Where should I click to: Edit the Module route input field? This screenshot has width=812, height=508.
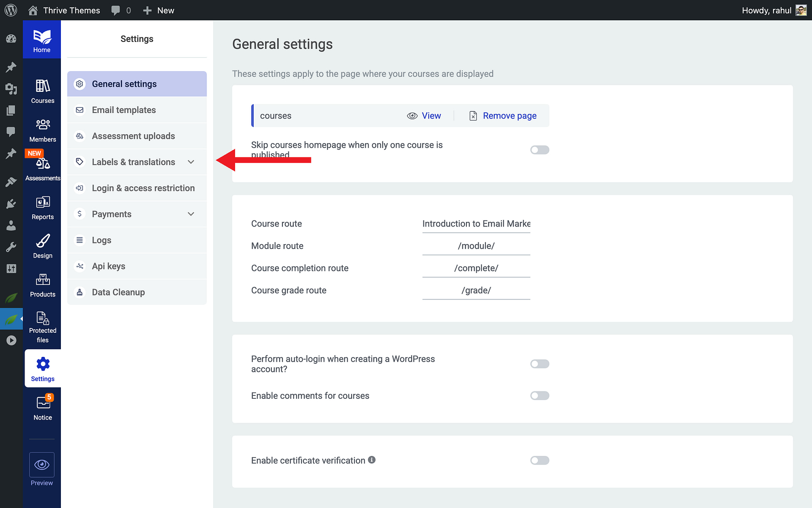click(x=476, y=246)
